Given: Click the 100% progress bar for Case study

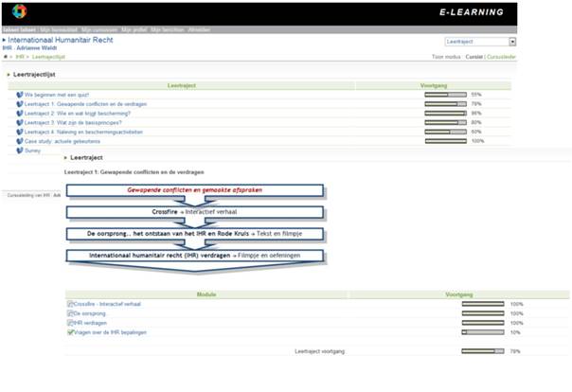Looking at the screenshot, I should pyautogui.click(x=445, y=141).
